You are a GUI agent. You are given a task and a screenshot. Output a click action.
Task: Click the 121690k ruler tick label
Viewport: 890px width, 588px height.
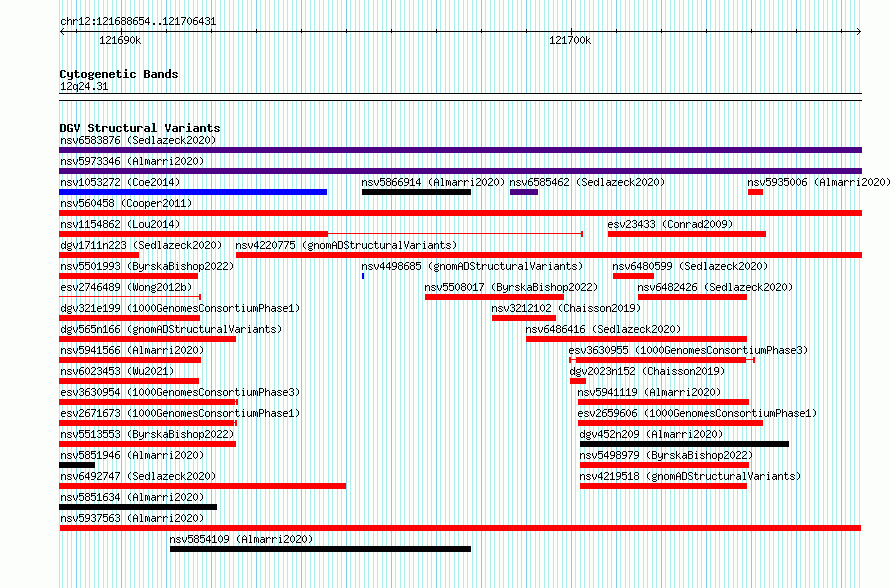120,40
